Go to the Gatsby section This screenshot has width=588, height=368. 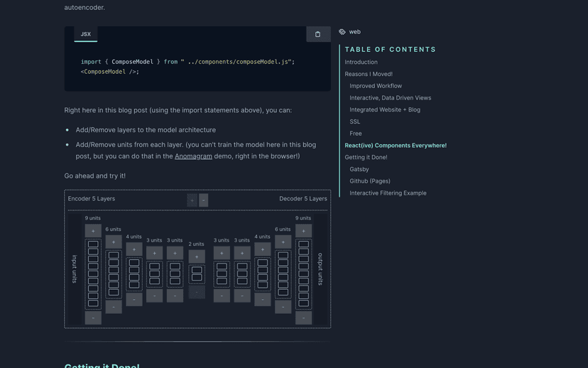(x=359, y=170)
